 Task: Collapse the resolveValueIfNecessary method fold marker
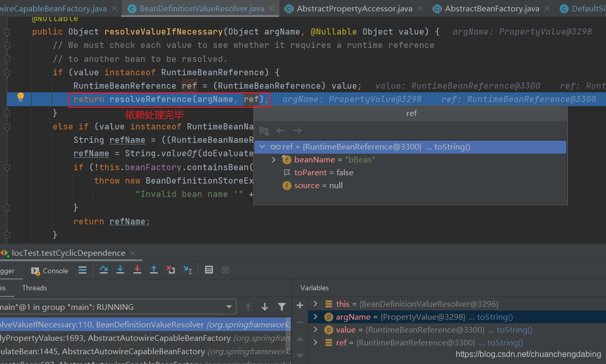click(x=7, y=32)
